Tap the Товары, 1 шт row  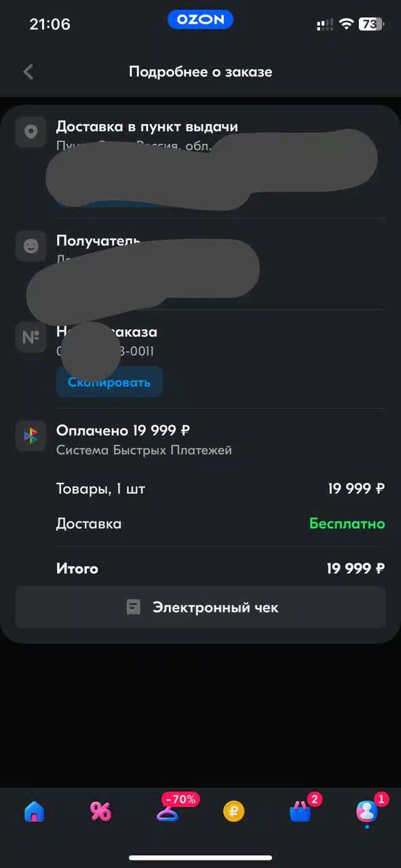pos(221,488)
